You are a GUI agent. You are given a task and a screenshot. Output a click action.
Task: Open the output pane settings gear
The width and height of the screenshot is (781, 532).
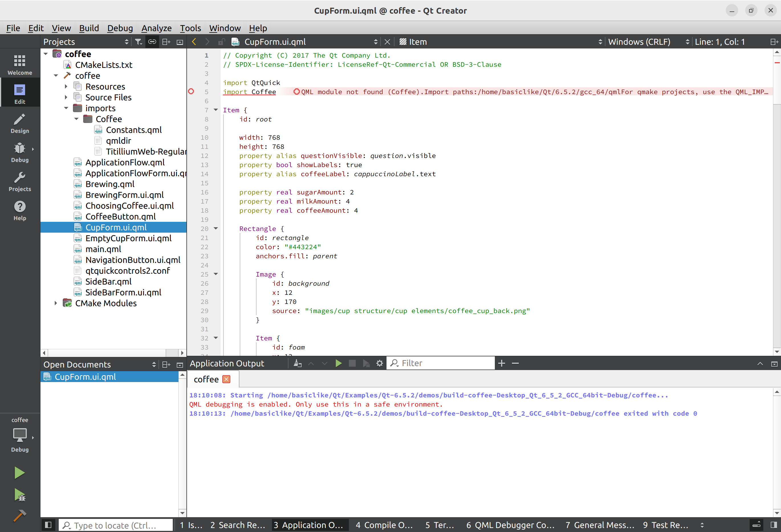379,363
